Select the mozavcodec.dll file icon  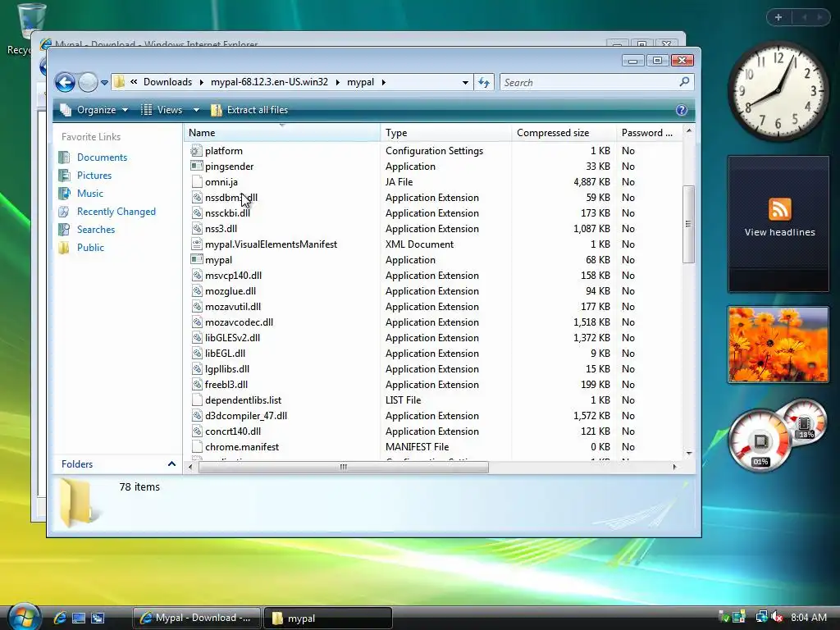[197, 322]
